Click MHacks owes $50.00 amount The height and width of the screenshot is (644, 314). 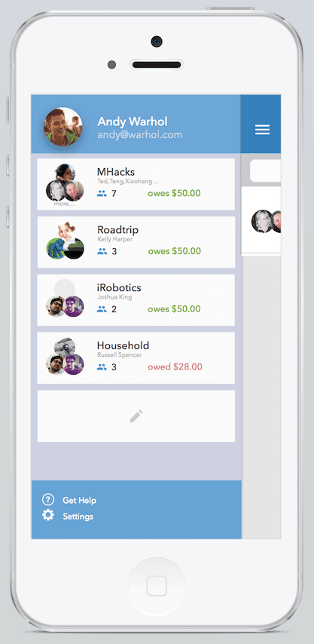coord(174,193)
